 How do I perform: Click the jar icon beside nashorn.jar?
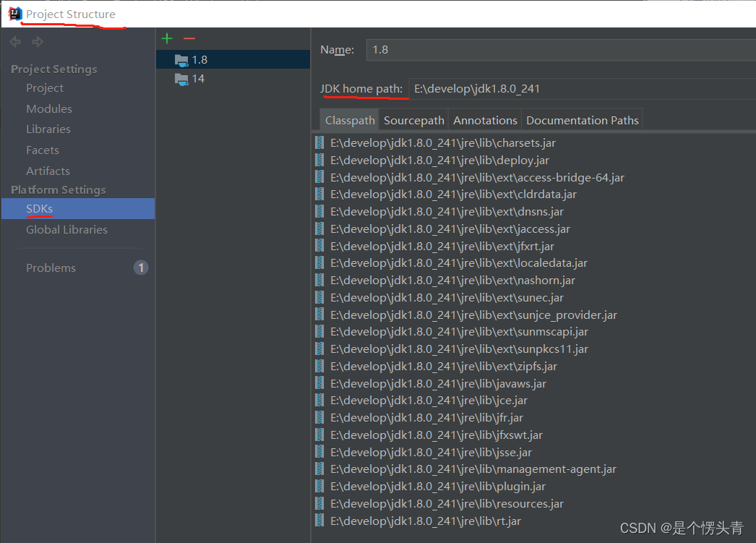pos(319,281)
